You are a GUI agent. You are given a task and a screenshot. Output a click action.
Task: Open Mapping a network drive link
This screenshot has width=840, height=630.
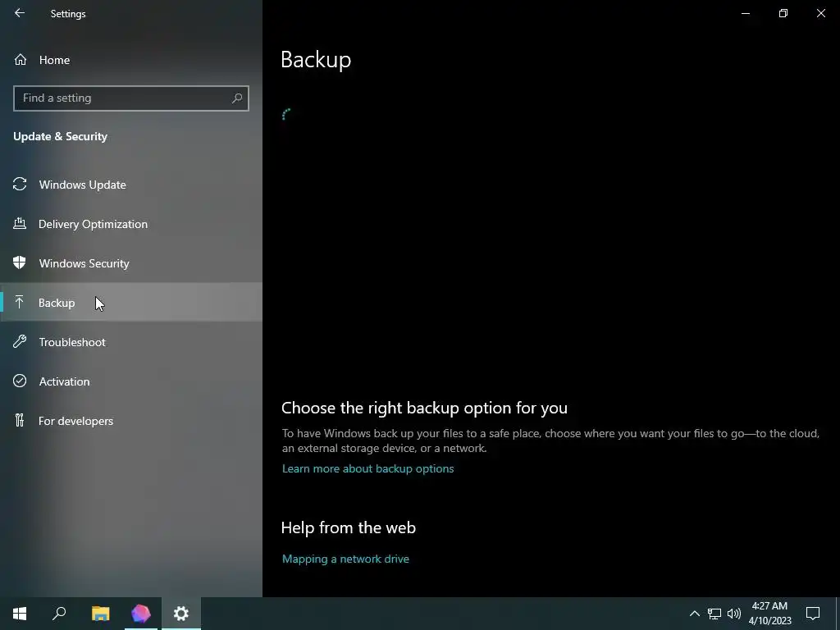[x=345, y=559]
